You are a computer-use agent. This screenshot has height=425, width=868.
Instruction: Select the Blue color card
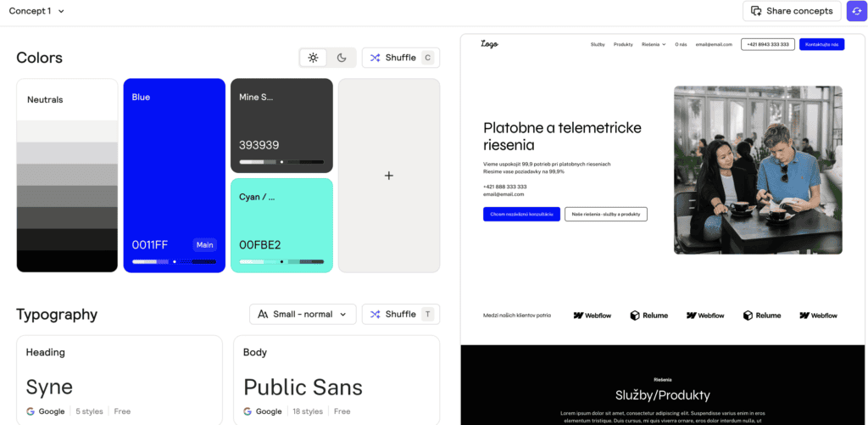click(175, 175)
